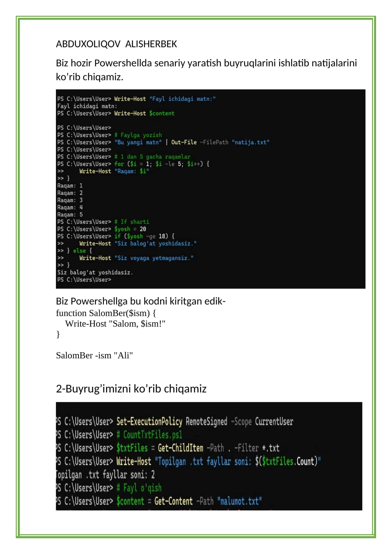Click the output 'Topilgan .txt fayllar soni: 2'
Screen dimensions: 392x554
click(105, 475)
